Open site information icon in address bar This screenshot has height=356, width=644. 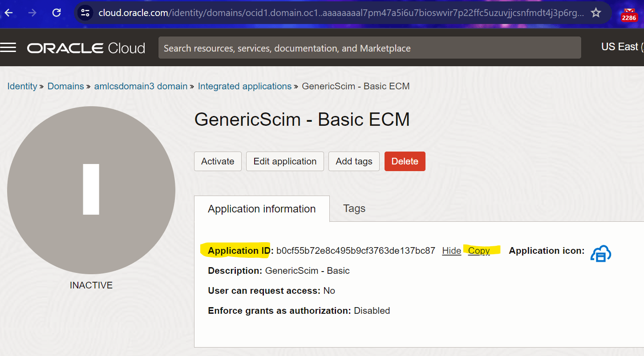pyautogui.click(x=85, y=13)
